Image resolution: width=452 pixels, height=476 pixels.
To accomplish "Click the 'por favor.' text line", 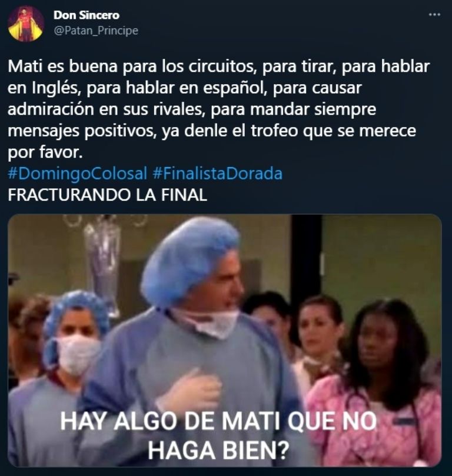I will 45,152.
